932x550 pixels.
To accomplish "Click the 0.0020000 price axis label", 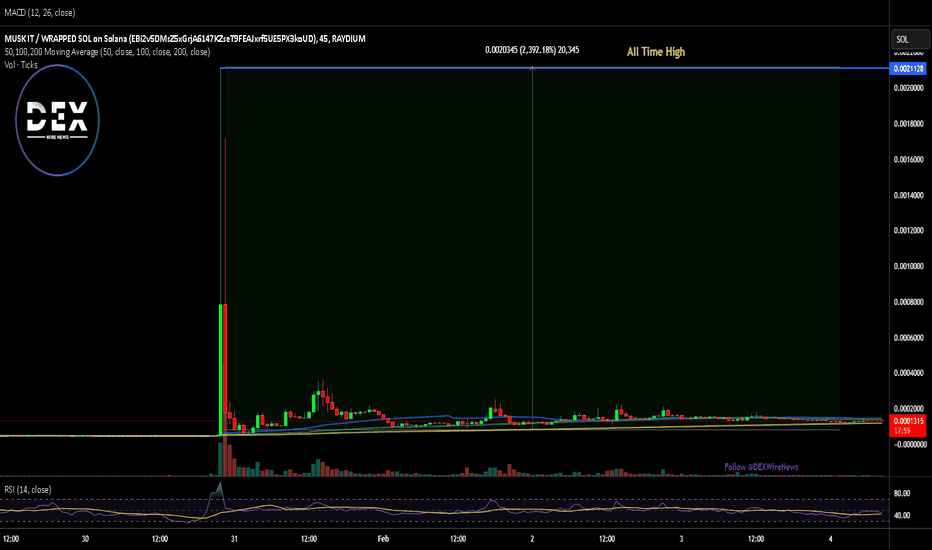I will (909, 88).
